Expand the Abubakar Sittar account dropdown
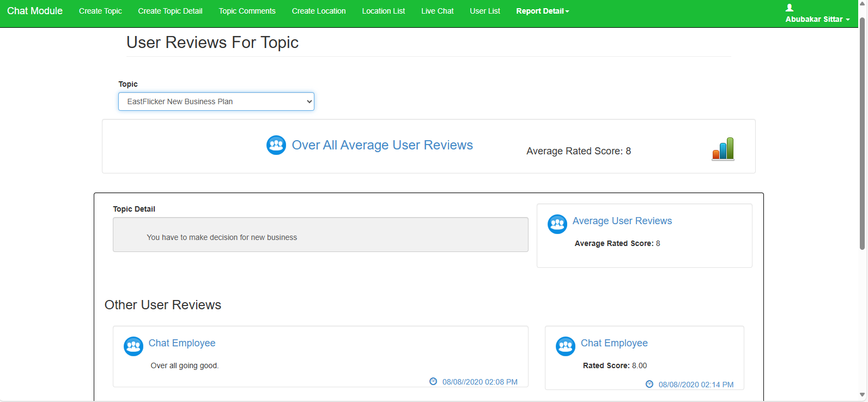Viewport: 868px width, 402px height. pyautogui.click(x=817, y=19)
